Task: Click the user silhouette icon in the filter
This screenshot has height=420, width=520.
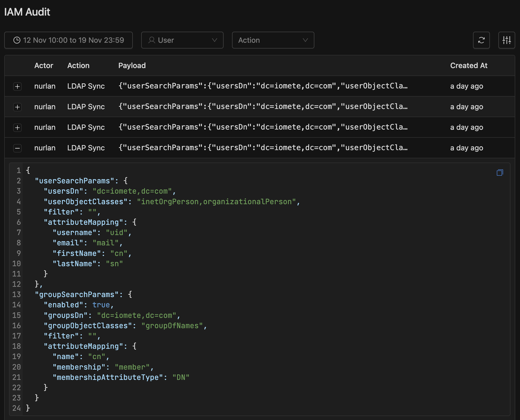Action: pos(152,40)
